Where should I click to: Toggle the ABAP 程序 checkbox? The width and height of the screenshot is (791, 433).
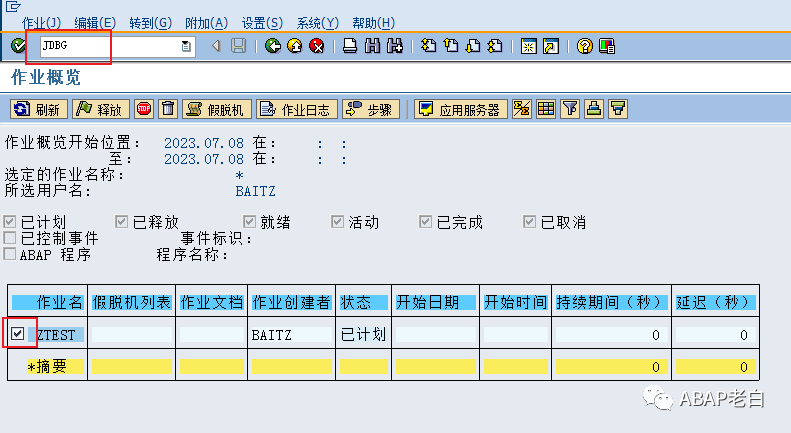(10, 254)
